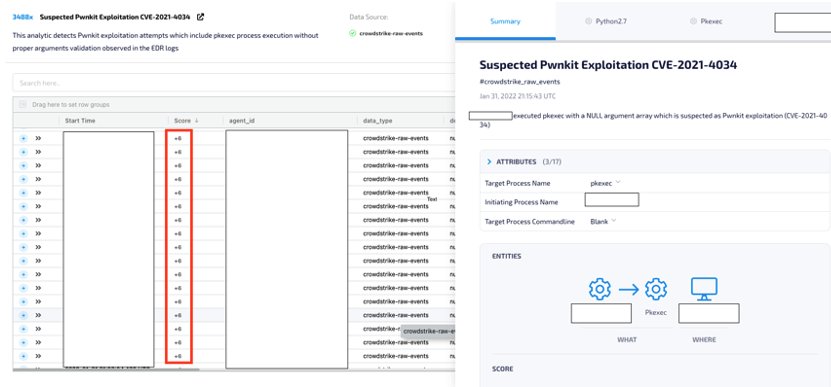Viewport: 831px width, 387px height.
Task: Select the monitor icon above WHERE
Action: tap(704, 289)
